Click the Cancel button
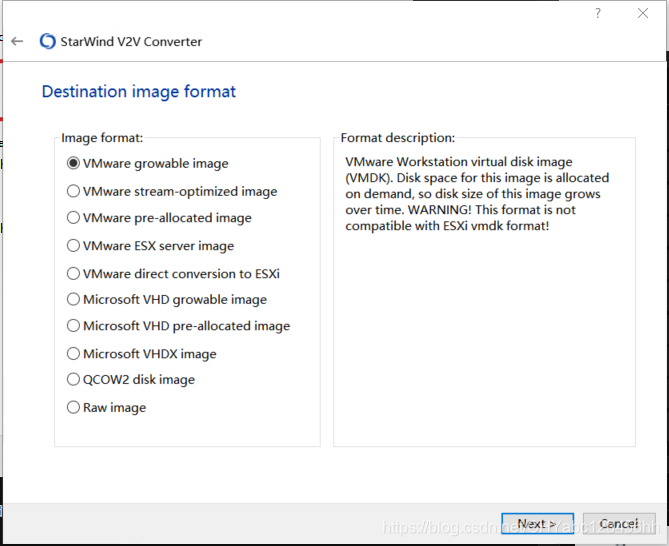669x546 pixels. tap(619, 523)
